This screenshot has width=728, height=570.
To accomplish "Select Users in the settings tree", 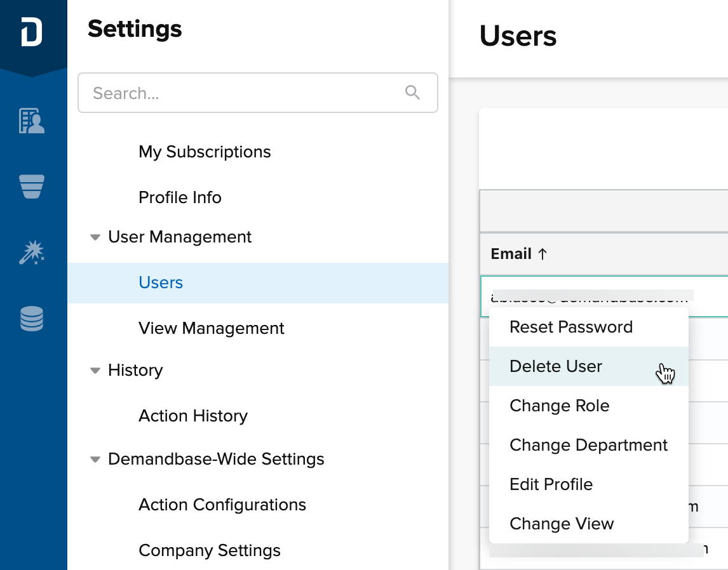I will tap(258, 283).
